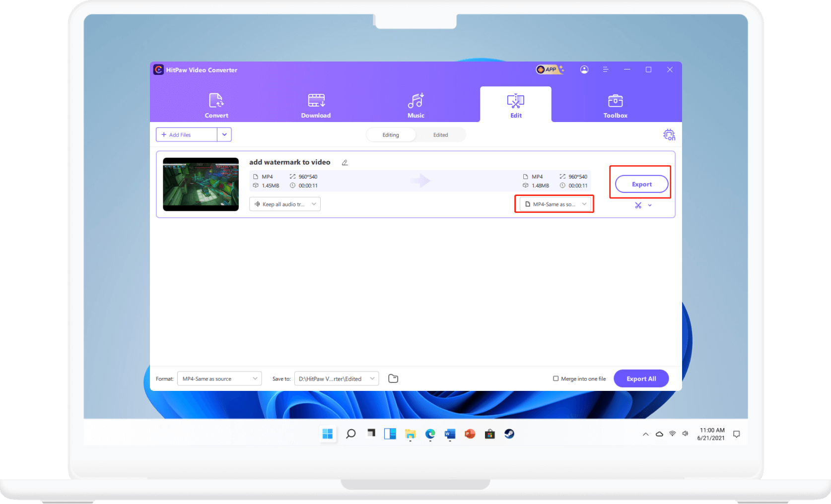Viewport: 831px width, 504px height.
Task: Show the Editing list
Action: coord(391,135)
